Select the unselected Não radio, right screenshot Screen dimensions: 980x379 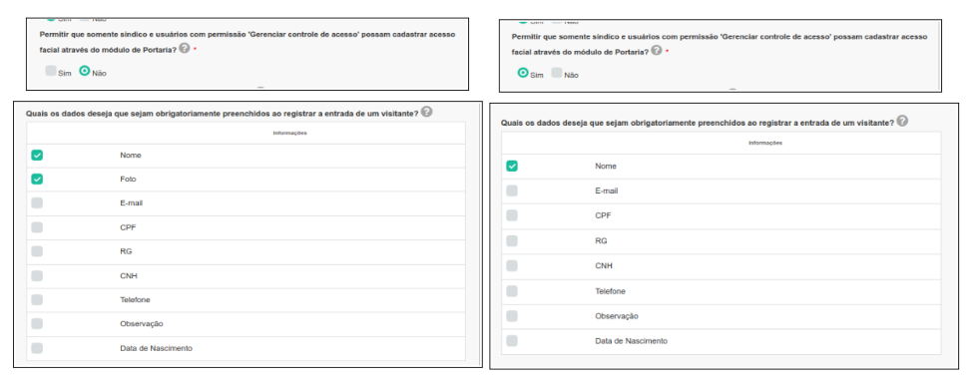[x=557, y=73]
